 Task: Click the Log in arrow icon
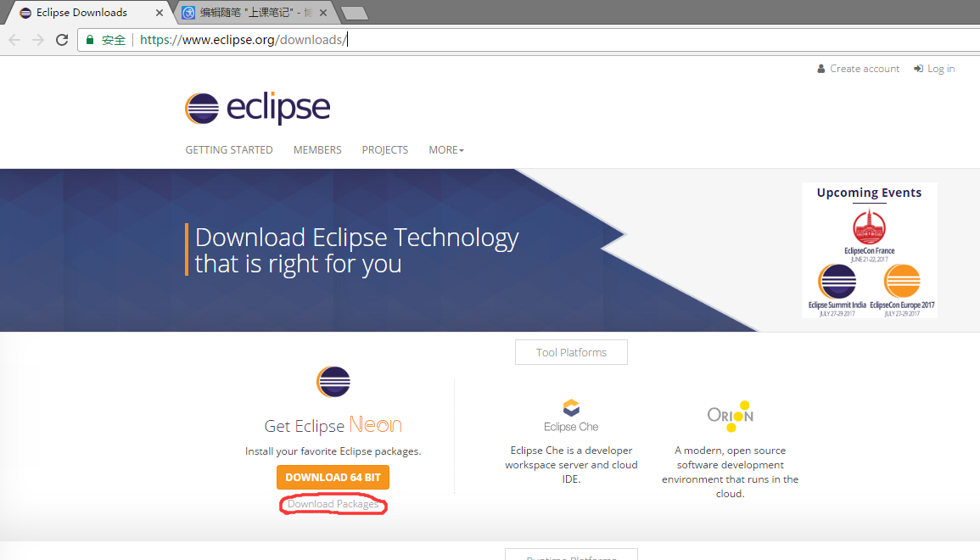[918, 69]
